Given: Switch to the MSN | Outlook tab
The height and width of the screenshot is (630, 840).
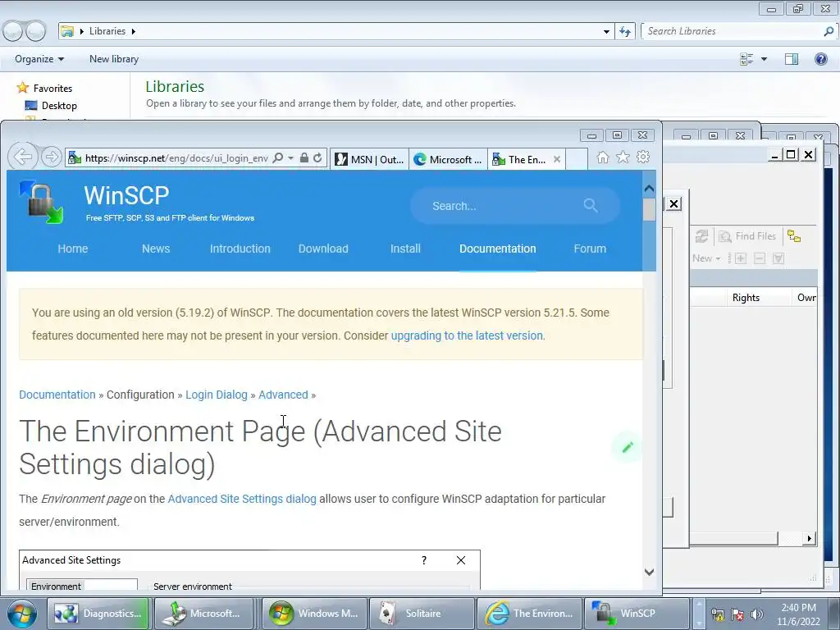Looking at the screenshot, I should point(370,159).
